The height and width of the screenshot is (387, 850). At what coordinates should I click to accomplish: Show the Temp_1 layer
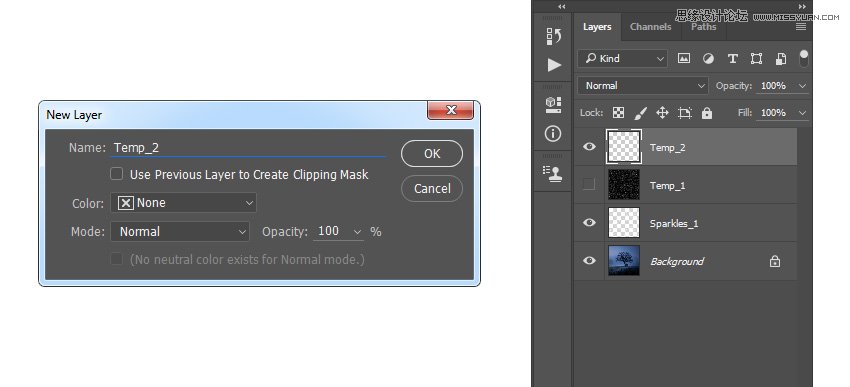pyautogui.click(x=589, y=185)
